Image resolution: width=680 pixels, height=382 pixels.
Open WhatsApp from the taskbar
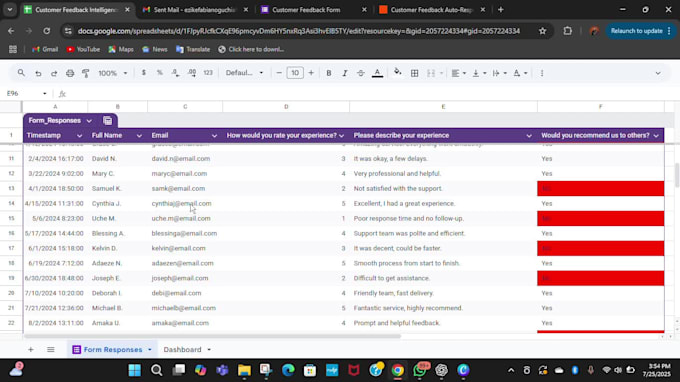coord(420,370)
